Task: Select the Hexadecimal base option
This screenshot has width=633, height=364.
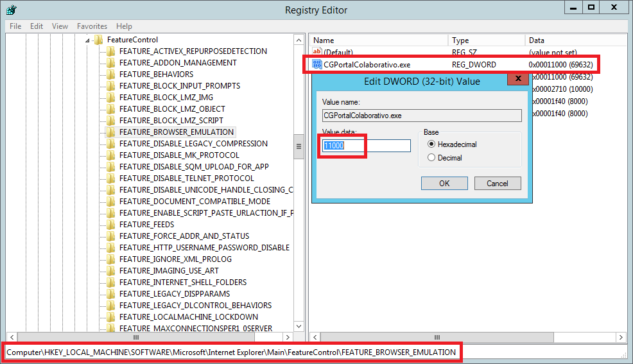Action: [x=431, y=144]
